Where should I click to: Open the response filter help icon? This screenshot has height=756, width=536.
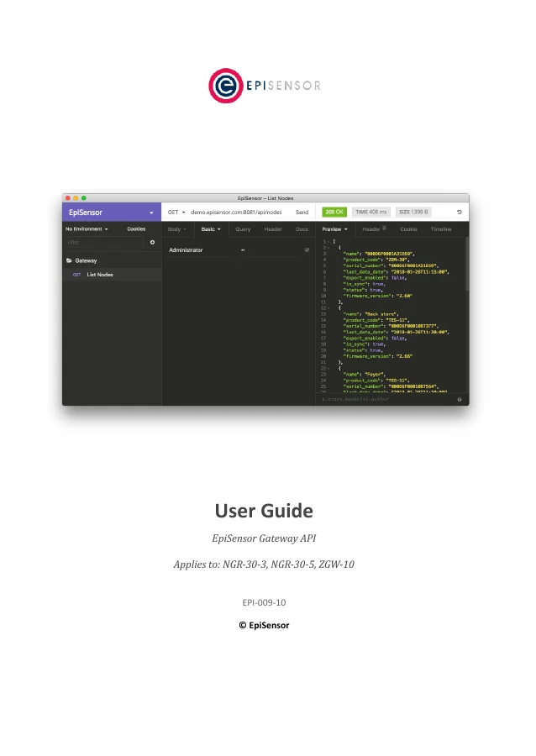(460, 399)
